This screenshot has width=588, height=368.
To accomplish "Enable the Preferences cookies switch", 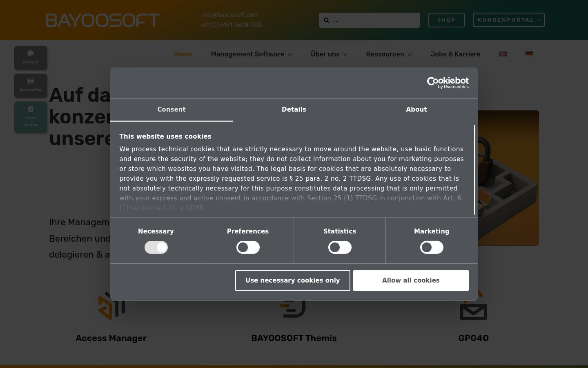I will 248,247.
